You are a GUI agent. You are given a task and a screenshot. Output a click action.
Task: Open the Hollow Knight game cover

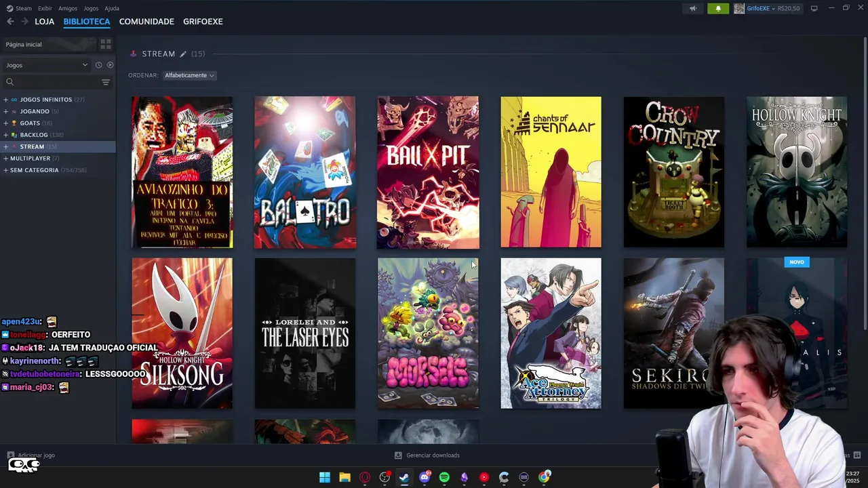pos(797,172)
